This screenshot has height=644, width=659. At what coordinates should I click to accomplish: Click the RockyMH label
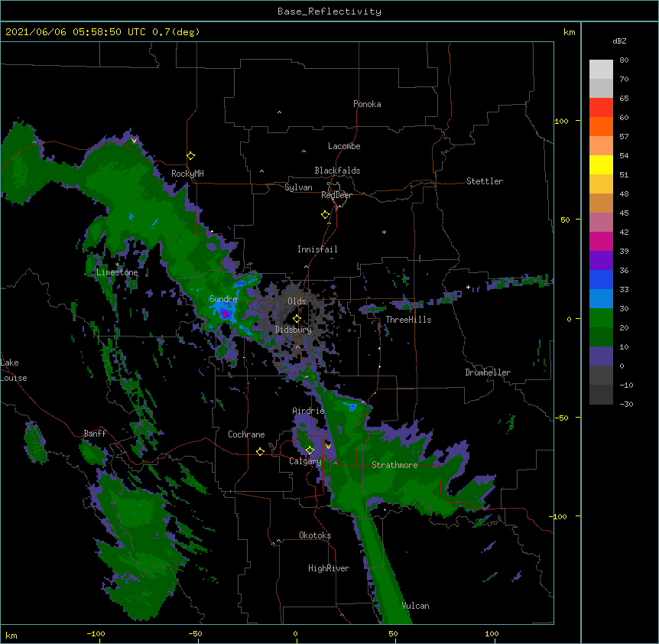pos(187,173)
